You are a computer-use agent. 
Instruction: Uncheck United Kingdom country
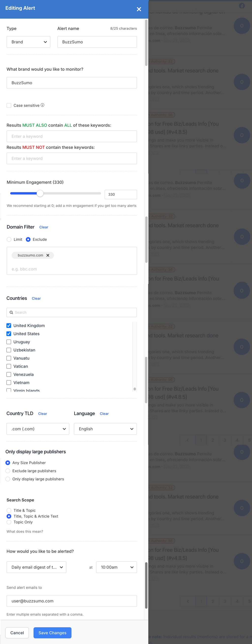9,326
